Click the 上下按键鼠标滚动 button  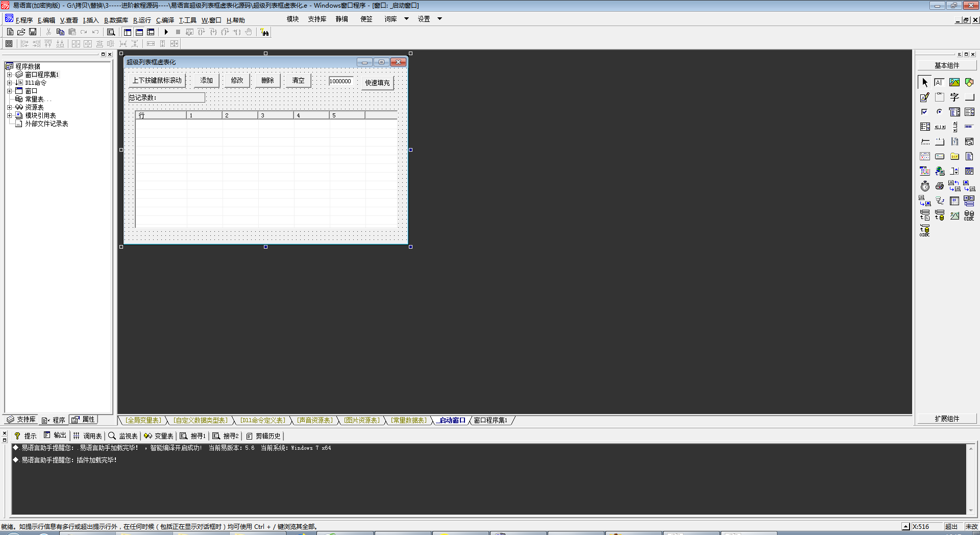[157, 81]
